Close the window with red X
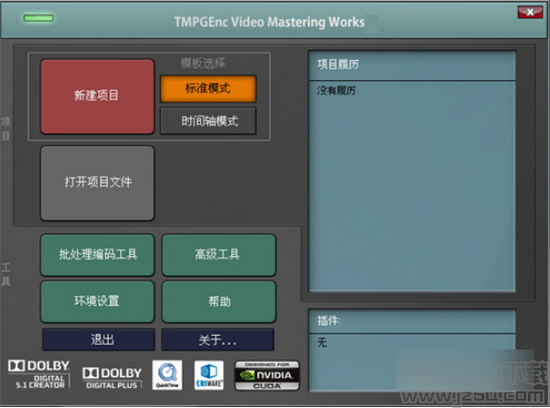 coord(530,12)
